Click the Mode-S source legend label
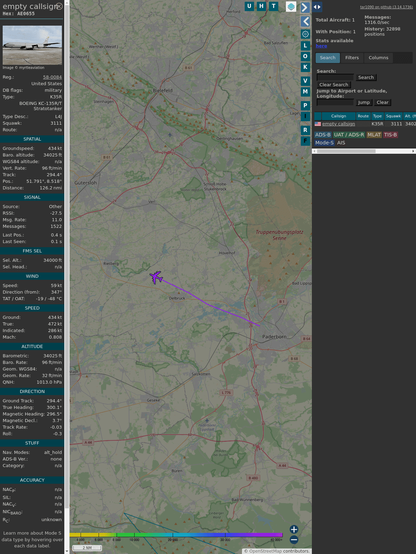 tap(324, 143)
